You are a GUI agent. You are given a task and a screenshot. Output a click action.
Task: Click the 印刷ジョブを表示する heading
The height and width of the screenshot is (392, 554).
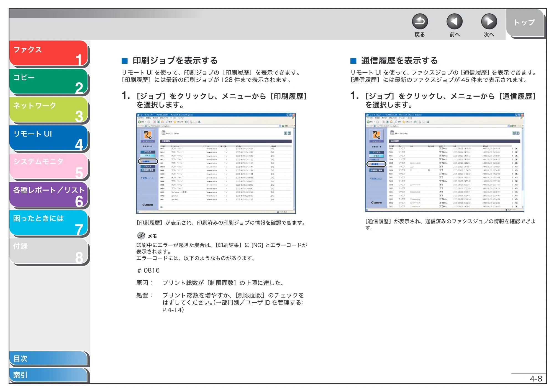click(x=175, y=61)
